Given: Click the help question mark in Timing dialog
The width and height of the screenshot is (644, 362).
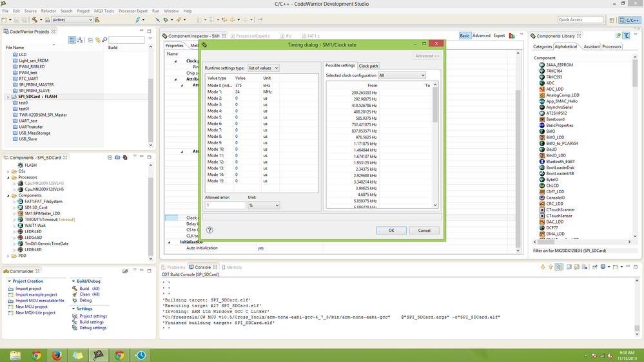Looking at the screenshot, I should pos(210,230).
